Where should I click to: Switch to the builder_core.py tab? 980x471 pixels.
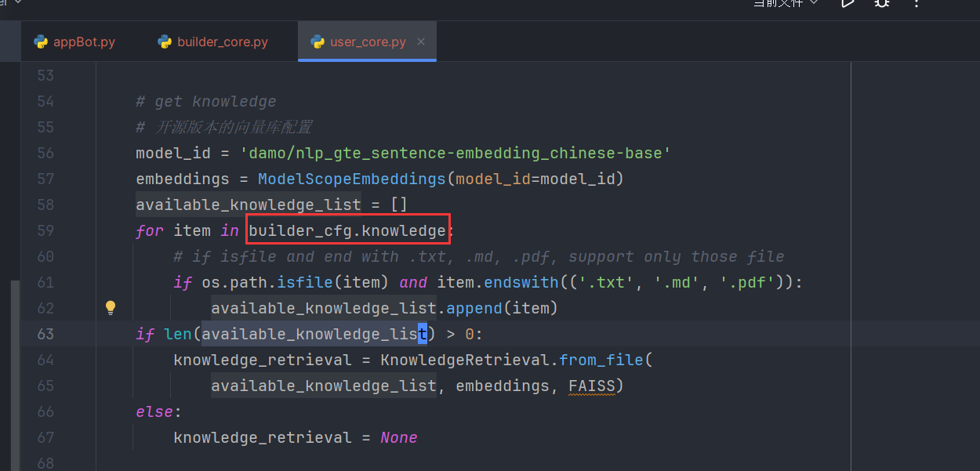[x=213, y=42]
